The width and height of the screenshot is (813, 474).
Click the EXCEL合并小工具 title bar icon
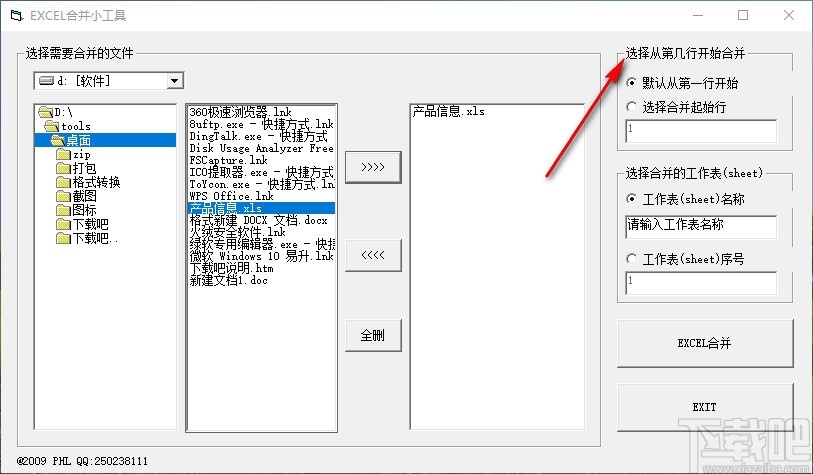click(17, 16)
